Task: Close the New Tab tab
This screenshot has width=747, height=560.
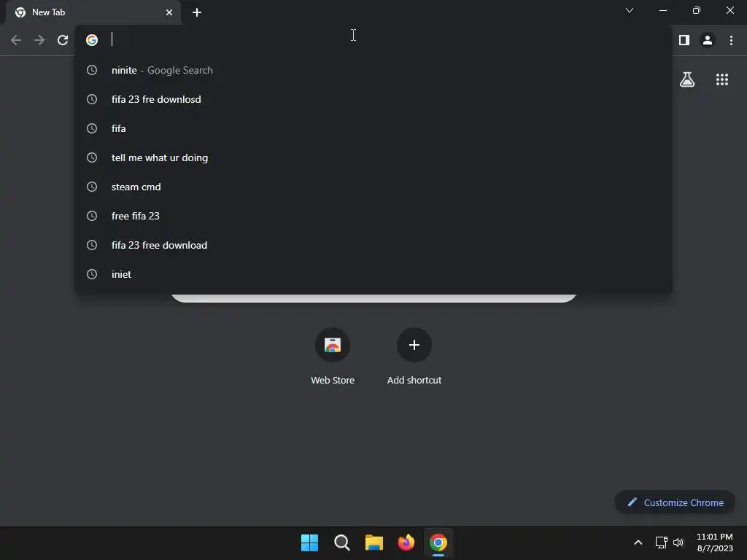Action: pyautogui.click(x=169, y=12)
